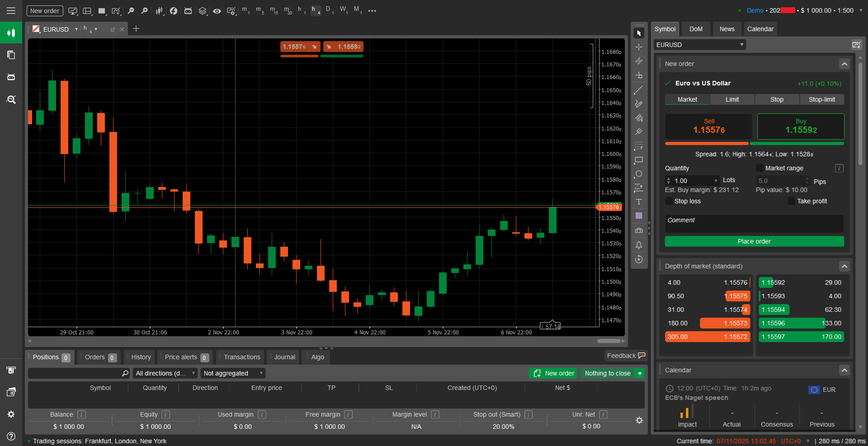
Task: Open the EURUSD combo box in Symbol panel
Action: pyautogui.click(x=699, y=45)
